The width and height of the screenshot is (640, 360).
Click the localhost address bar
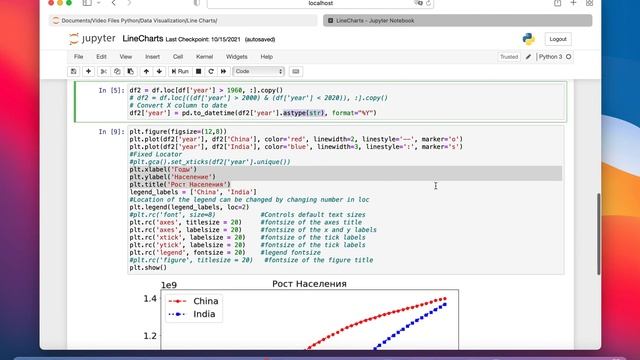pyautogui.click(x=320, y=3)
